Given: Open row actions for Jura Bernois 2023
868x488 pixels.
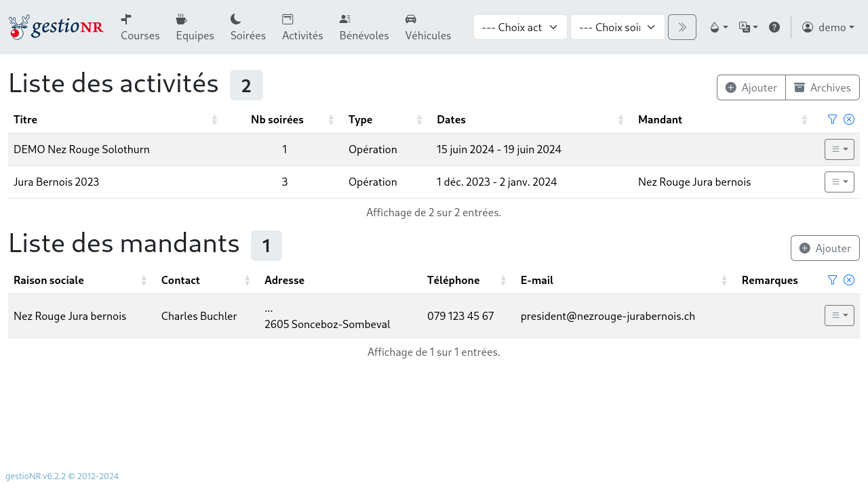Looking at the screenshot, I should pyautogui.click(x=839, y=182).
